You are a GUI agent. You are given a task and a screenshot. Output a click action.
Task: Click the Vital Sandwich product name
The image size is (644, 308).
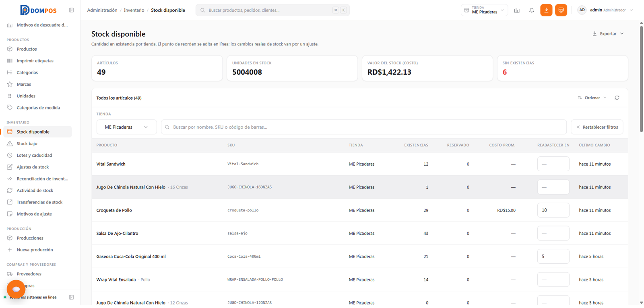[111, 164]
